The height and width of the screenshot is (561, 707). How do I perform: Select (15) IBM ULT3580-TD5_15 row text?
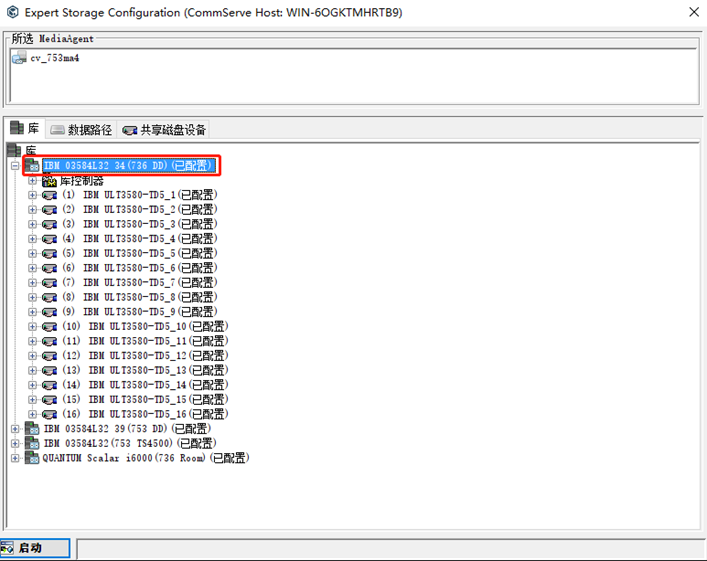tap(145, 400)
